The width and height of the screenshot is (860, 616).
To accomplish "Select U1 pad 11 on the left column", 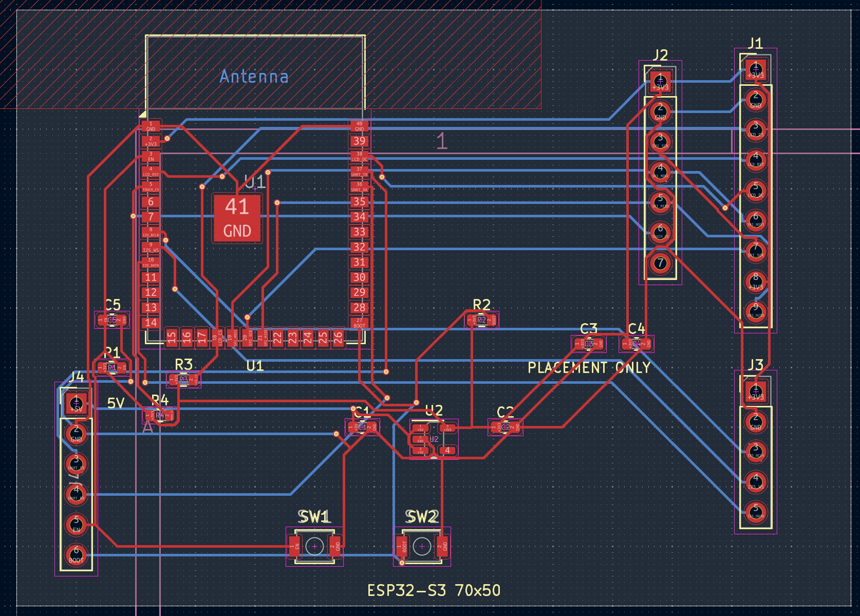I will (x=151, y=277).
